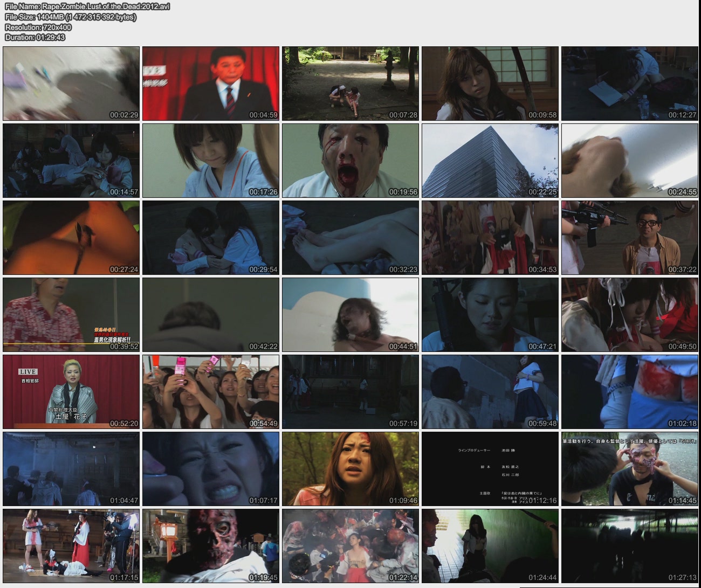Click the thumbnail timestamped 00:04:59
The width and height of the screenshot is (701, 588).
coord(210,83)
